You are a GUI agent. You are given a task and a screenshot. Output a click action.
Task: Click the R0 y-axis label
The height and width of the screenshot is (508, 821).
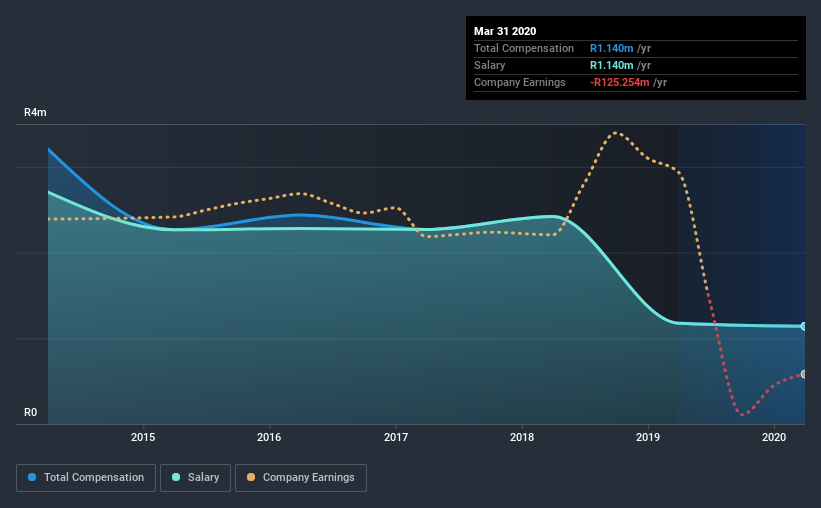click(30, 413)
